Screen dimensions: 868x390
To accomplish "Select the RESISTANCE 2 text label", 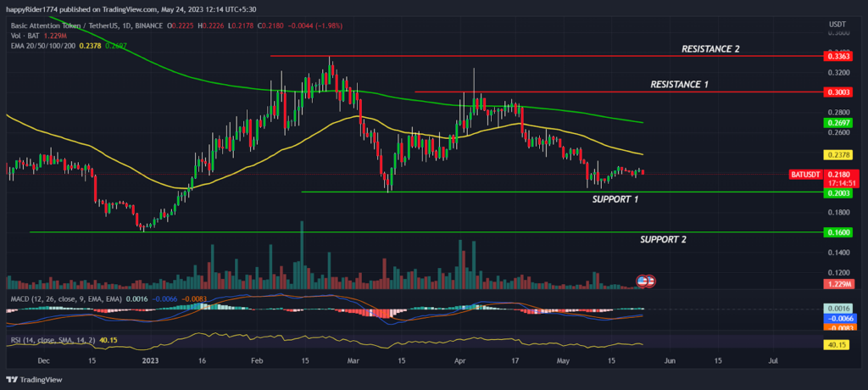I will (x=710, y=49).
